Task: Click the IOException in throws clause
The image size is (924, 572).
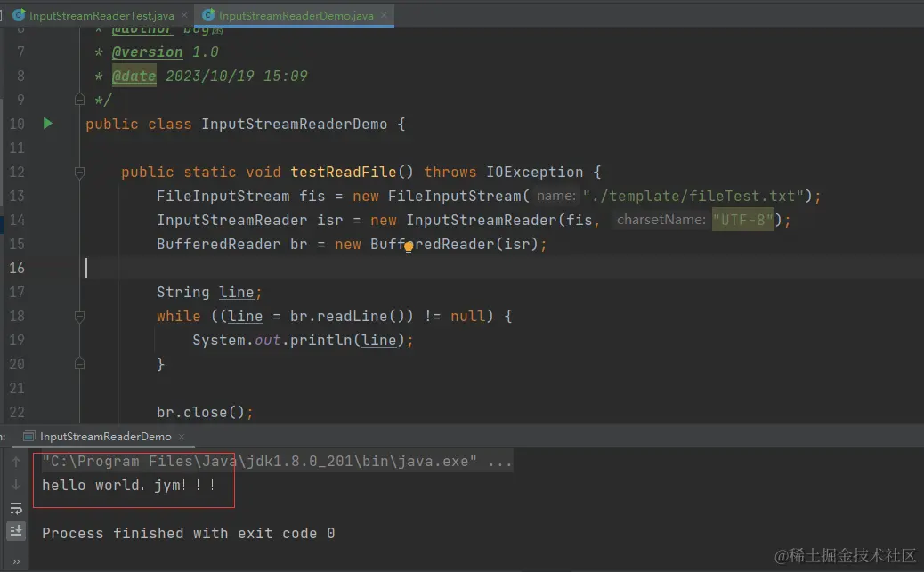Action: [x=534, y=172]
